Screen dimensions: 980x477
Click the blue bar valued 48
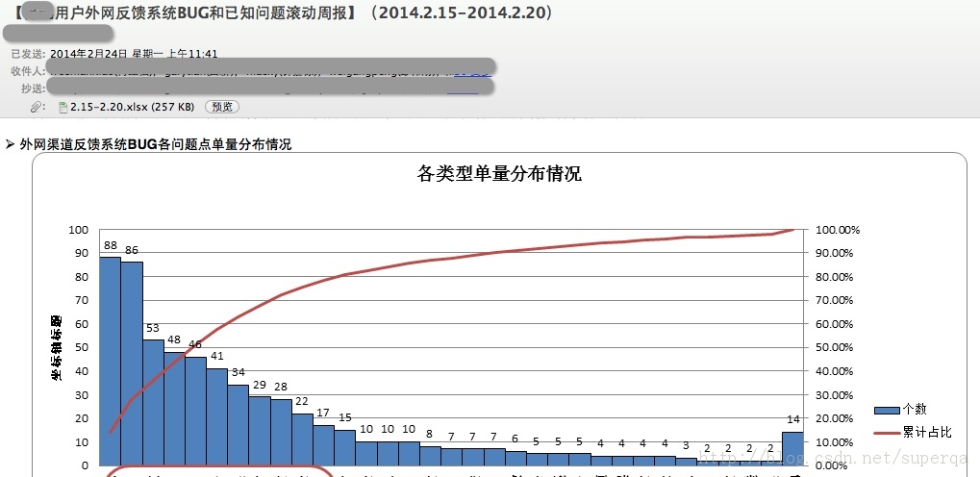tap(174, 409)
